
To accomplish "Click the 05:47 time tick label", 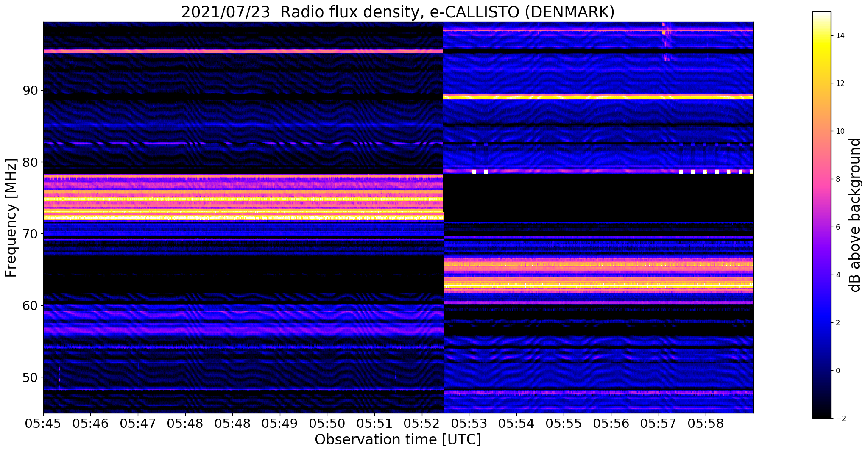I will [138, 423].
